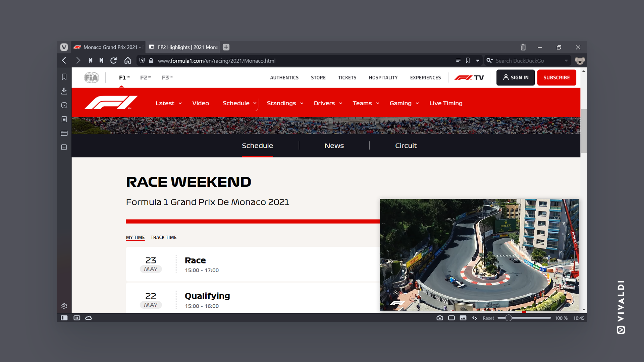Select F3 series link
This screenshot has width=644, height=362.
pyautogui.click(x=167, y=77)
